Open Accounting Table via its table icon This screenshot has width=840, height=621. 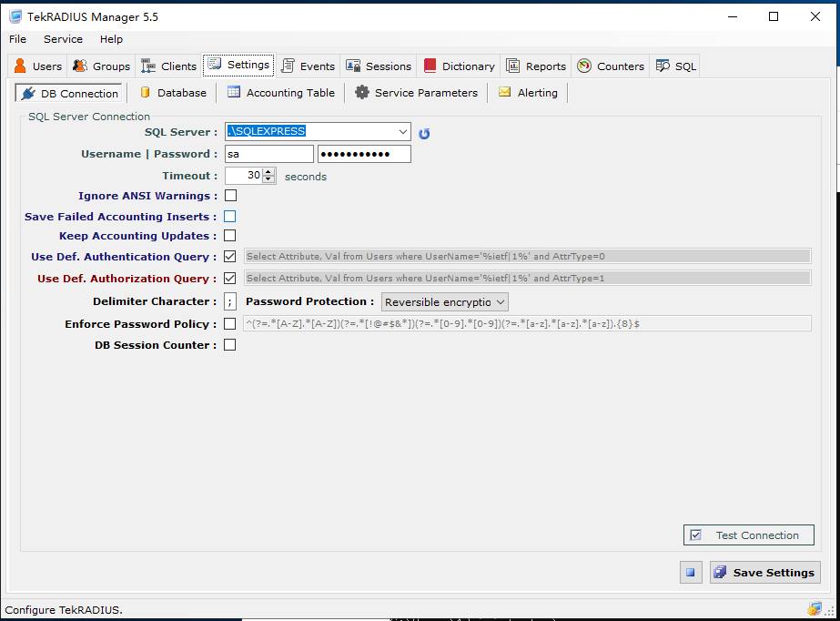(x=234, y=92)
